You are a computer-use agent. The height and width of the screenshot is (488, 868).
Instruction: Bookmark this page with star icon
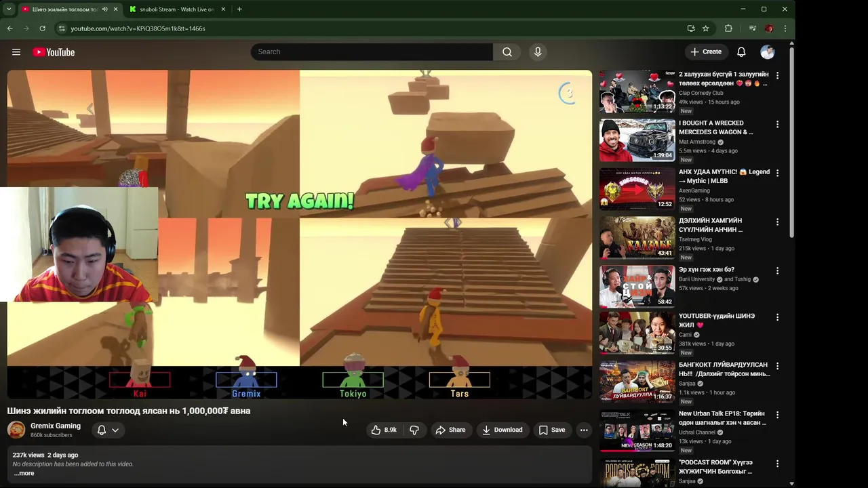[705, 28]
